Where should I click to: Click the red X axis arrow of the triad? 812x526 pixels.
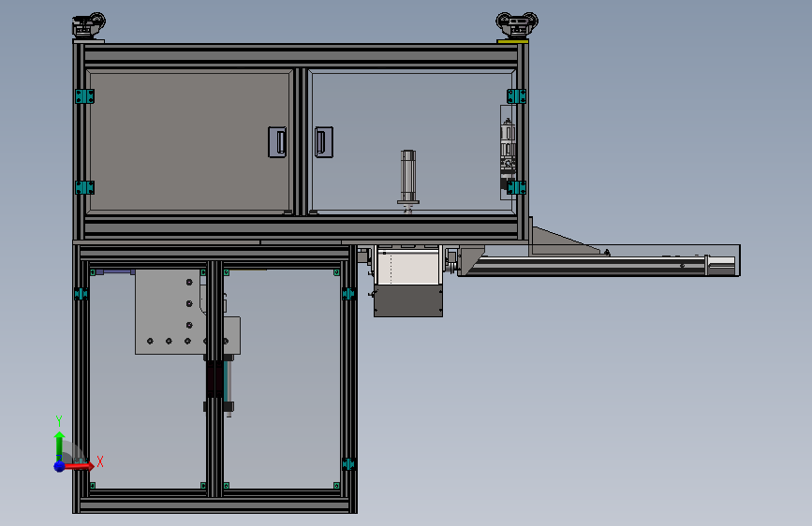pyautogui.click(x=80, y=466)
